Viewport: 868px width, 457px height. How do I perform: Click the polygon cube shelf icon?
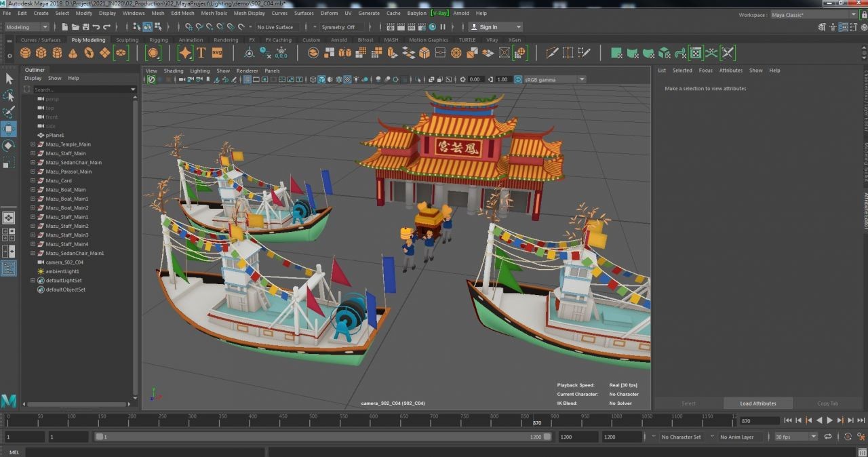[x=41, y=53]
